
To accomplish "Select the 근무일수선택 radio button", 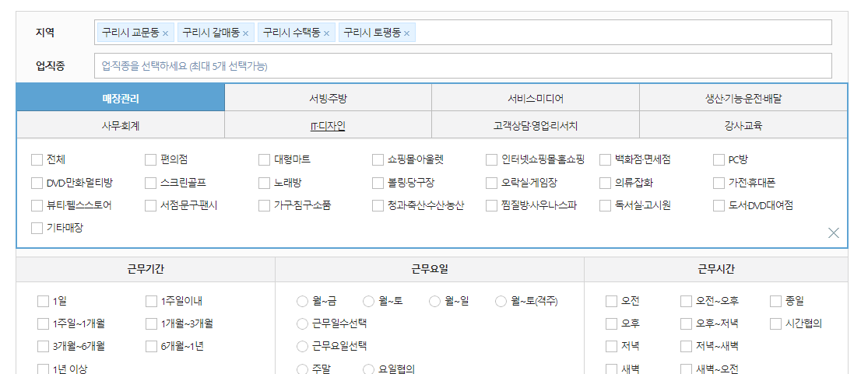I will [302, 323].
